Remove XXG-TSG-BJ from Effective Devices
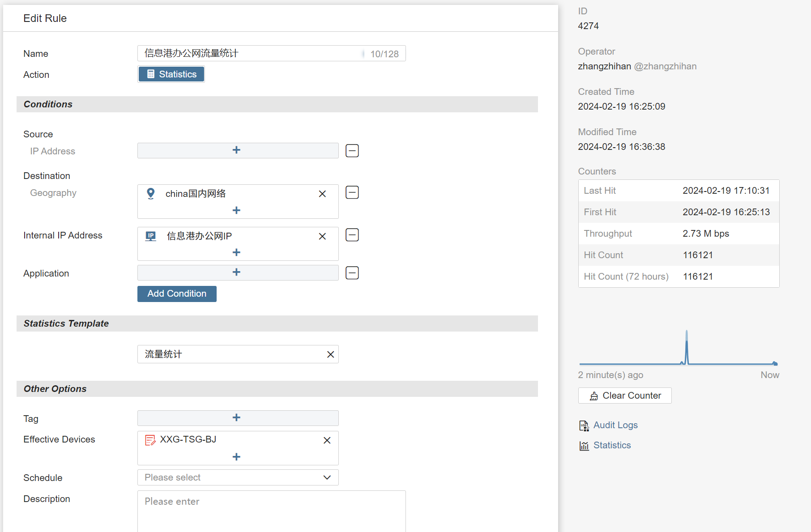Screen dimensions: 811x532 (327, 440)
